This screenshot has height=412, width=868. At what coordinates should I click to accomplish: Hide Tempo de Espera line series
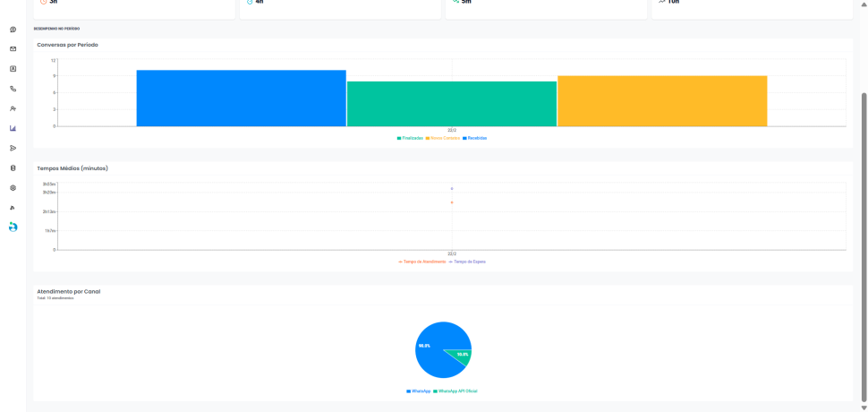click(x=467, y=262)
